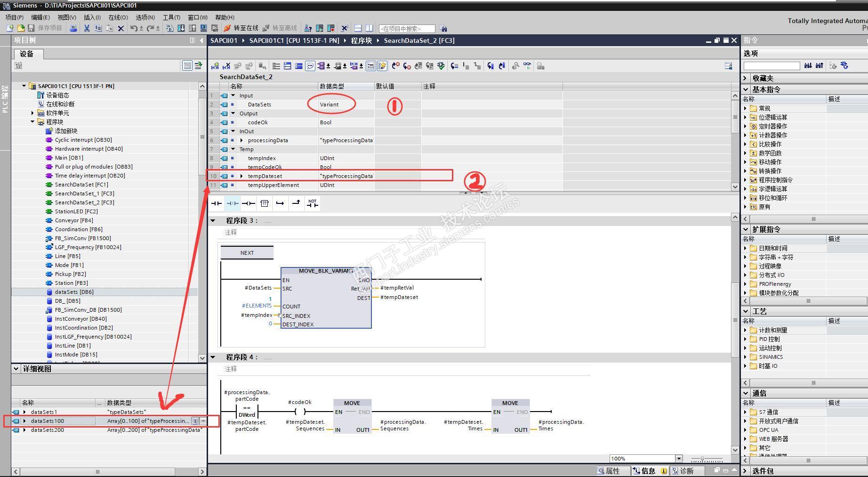Collapse the project tree with arrow

click(x=202, y=40)
